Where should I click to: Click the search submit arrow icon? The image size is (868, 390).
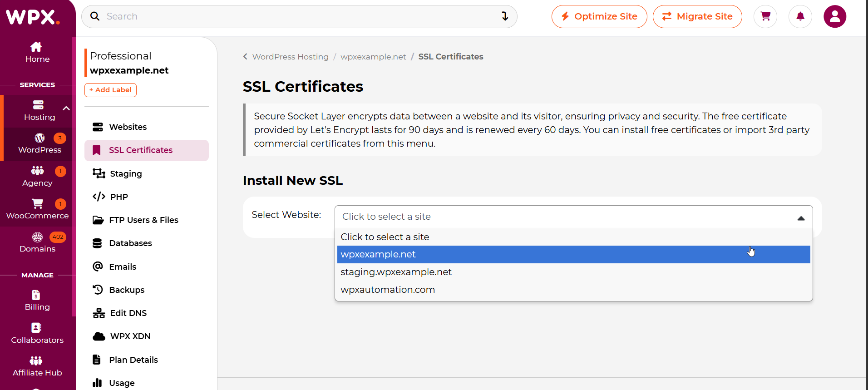pyautogui.click(x=505, y=16)
